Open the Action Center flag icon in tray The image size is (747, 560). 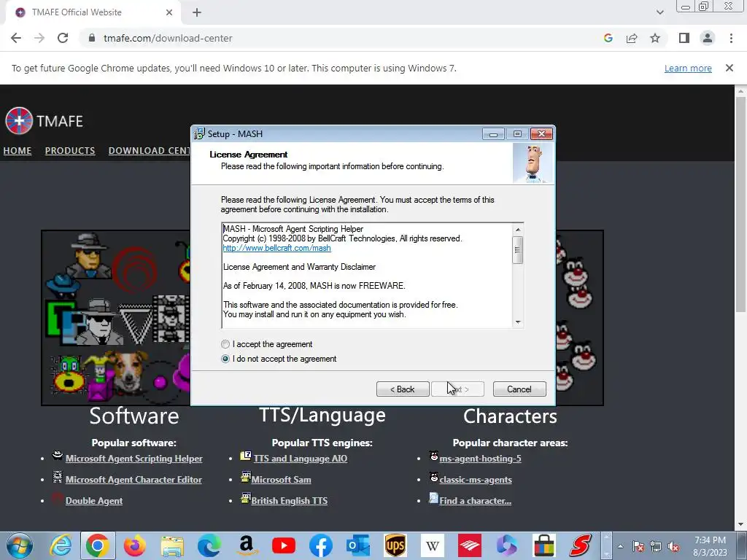pos(638,547)
